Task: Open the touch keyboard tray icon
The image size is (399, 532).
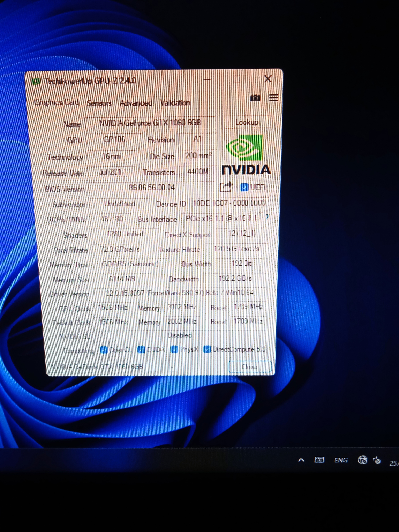Action: [x=319, y=460]
